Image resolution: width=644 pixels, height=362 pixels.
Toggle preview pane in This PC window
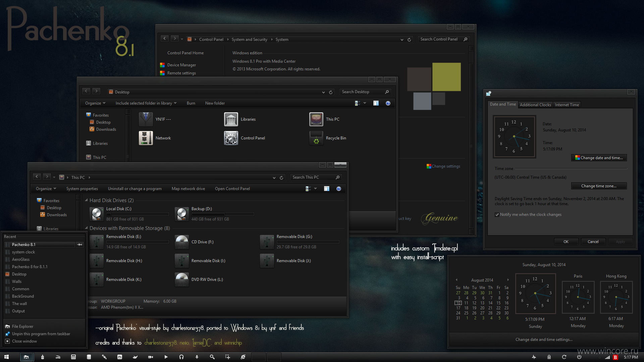[327, 189]
